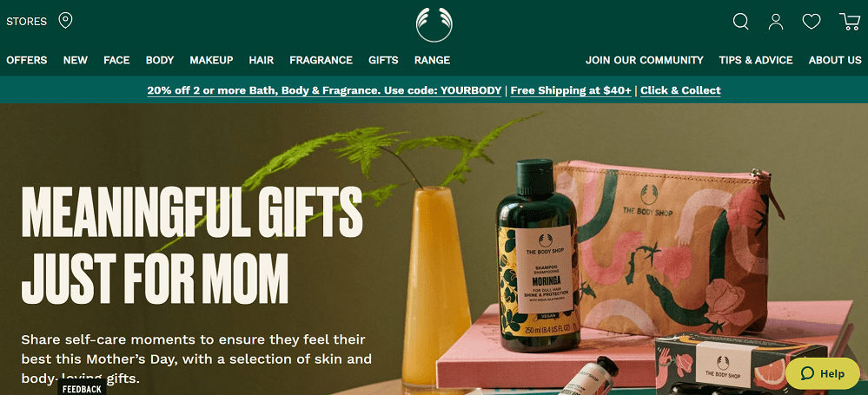Open the search magnifier icon
This screenshot has height=395, width=868.
[x=740, y=22]
